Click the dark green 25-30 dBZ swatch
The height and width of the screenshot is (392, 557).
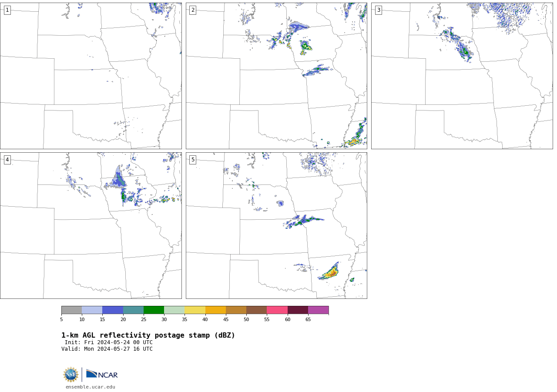pos(154,310)
